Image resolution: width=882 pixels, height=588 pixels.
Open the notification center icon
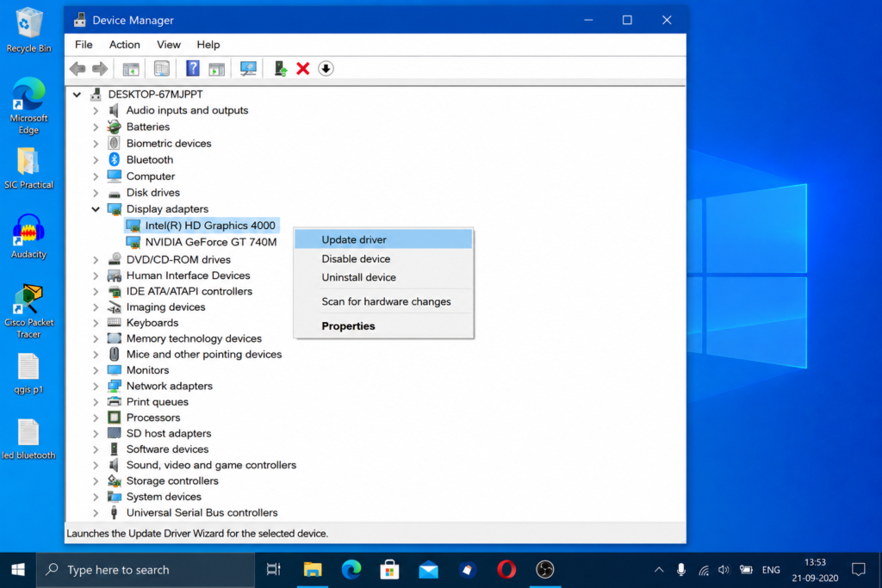tap(859, 570)
